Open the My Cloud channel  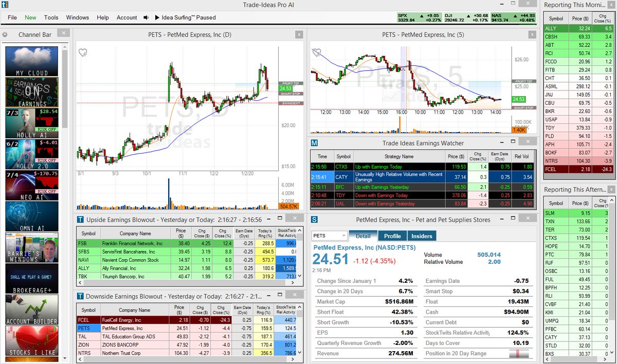pyautogui.click(x=32, y=62)
